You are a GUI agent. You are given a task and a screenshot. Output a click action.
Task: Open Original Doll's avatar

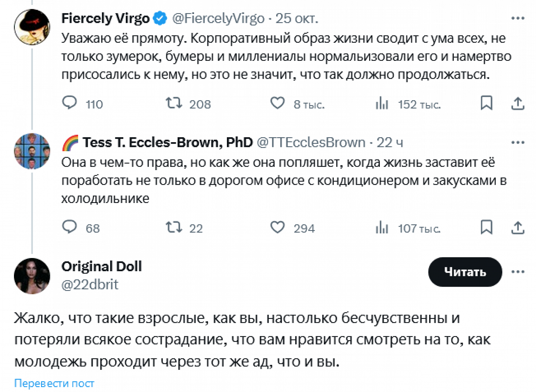[x=32, y=276]
